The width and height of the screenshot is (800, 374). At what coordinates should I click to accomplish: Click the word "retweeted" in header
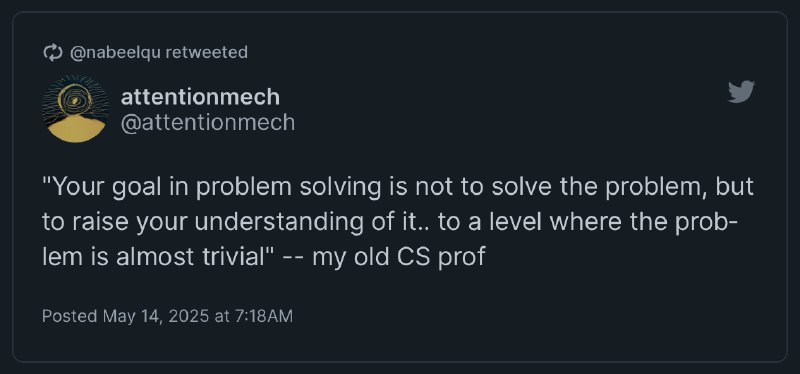tap(207, 52)
